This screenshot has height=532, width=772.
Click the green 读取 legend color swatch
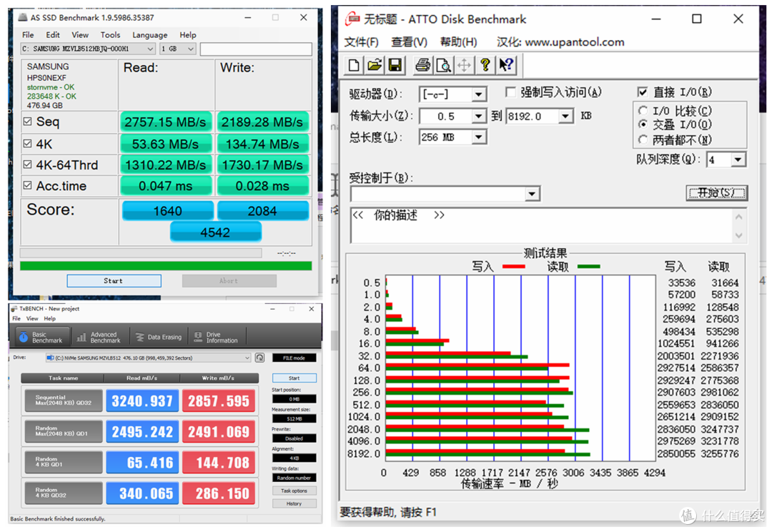[x=588, y=267]
